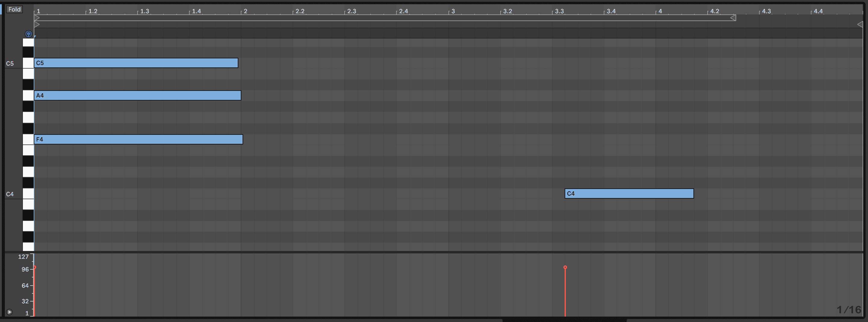The image size is (868, 322).
Task: Click the ruler at bar 2
Action: click(245, 11)
